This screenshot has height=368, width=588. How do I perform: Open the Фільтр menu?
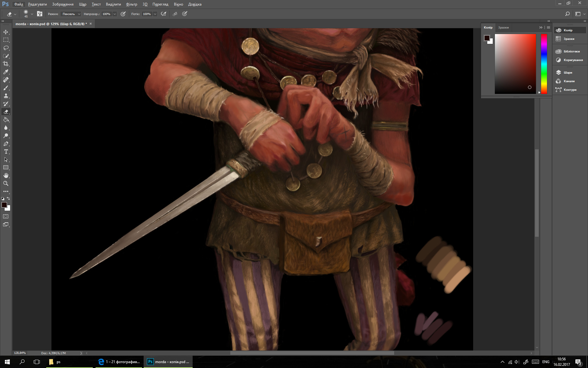pyautogui.click(x=131, y=4)
